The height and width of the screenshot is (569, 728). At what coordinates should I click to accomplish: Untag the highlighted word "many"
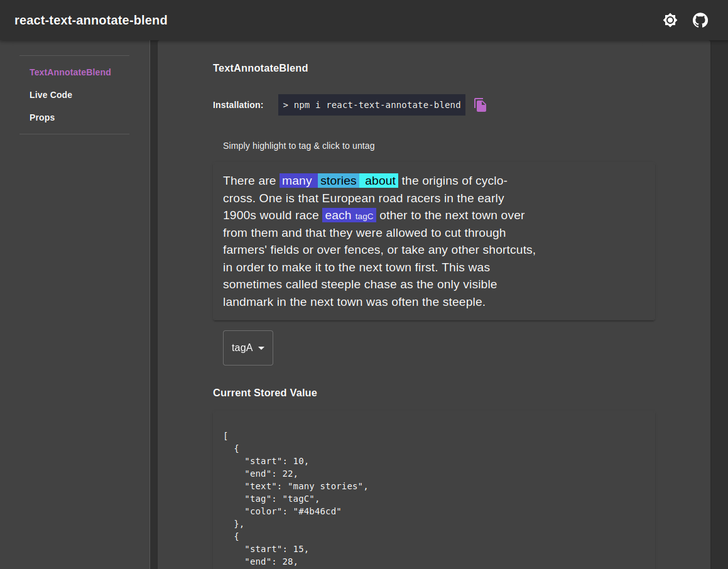298,180
